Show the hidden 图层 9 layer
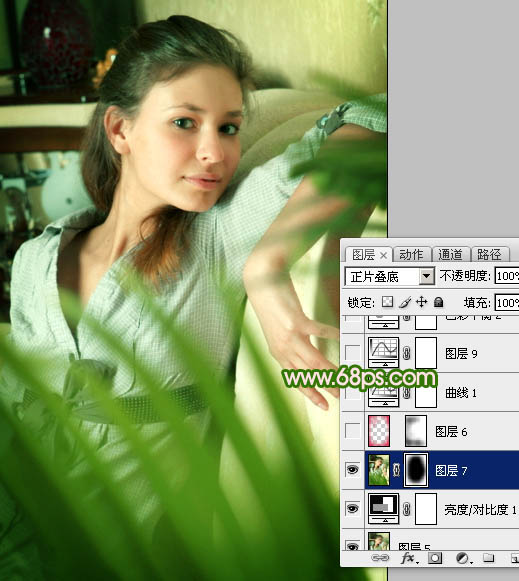The width and height of the screenshot is (519, 581). [352, 352]
